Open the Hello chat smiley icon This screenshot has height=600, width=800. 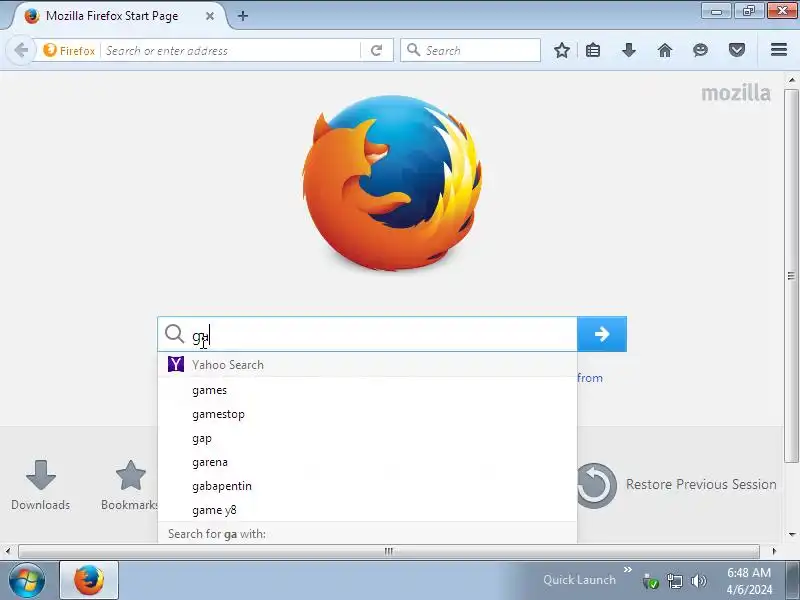[x=701, y=50]
